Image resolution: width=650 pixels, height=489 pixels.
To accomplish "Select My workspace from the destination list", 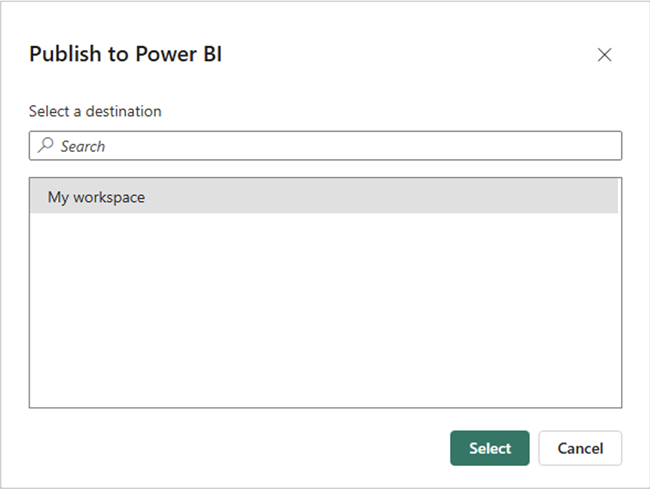I will [x=97, y=197].
